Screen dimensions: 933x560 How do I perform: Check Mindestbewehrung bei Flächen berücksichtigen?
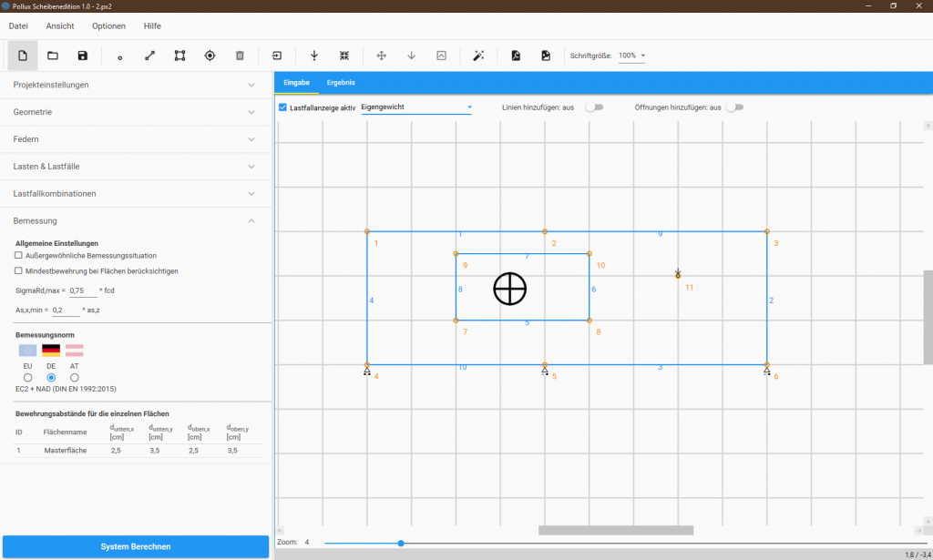[x=18, y=271]
